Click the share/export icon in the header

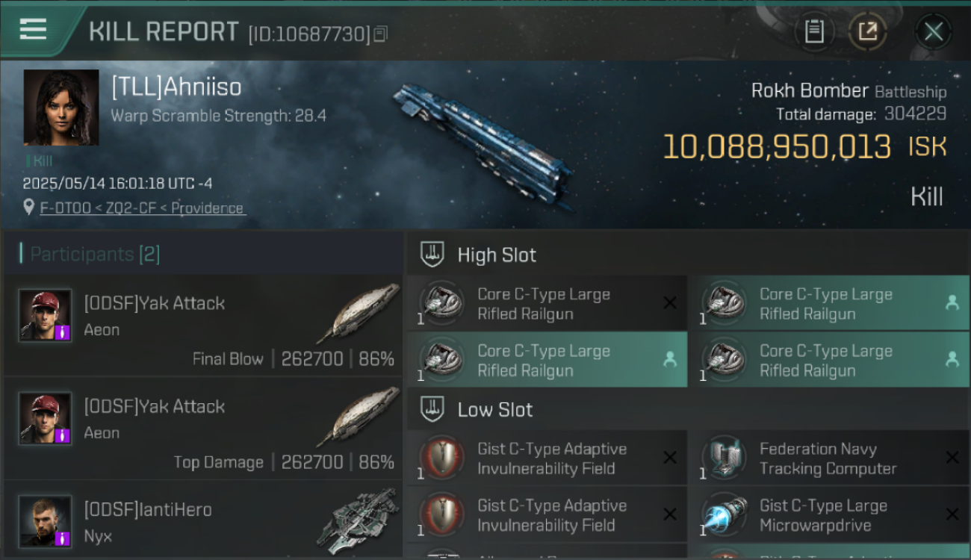click(867, 31)
